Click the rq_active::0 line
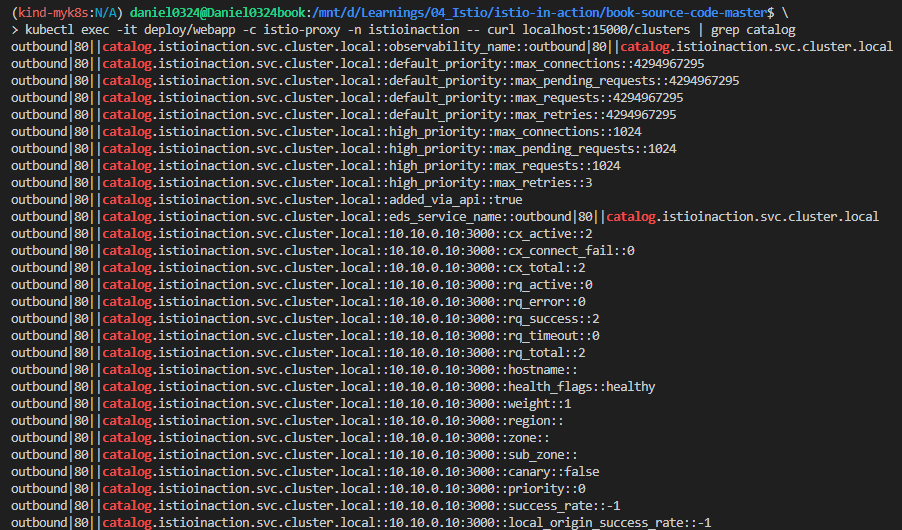This screenshot has height=530, width=902. point(302,284)
